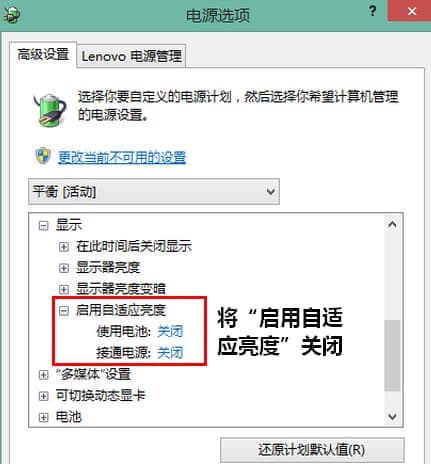The height and width of the screenshot is (464, 431).
Task: Switch to the Lenovo 电源管理 tab
Action: click(131, 56)
